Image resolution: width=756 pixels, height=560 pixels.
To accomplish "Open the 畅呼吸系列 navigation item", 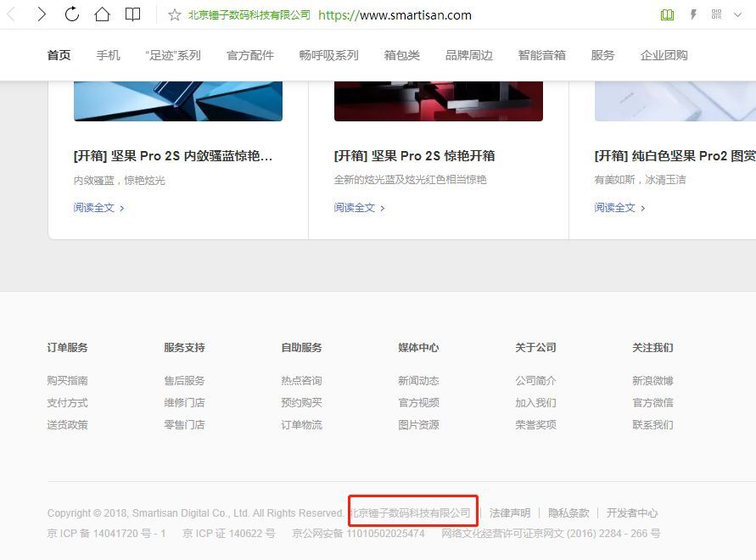I will tap(329, 55).
